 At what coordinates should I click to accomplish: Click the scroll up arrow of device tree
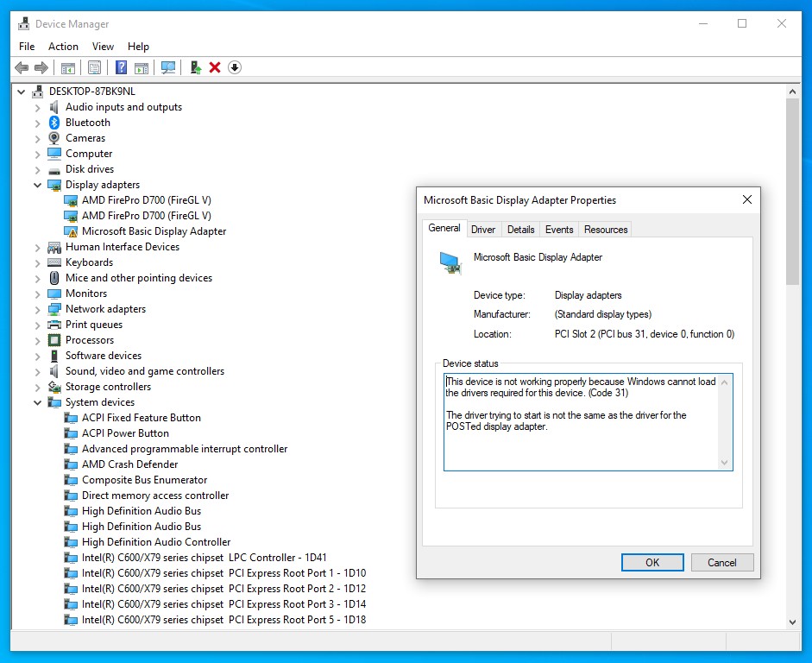click(x=792, y=92)
